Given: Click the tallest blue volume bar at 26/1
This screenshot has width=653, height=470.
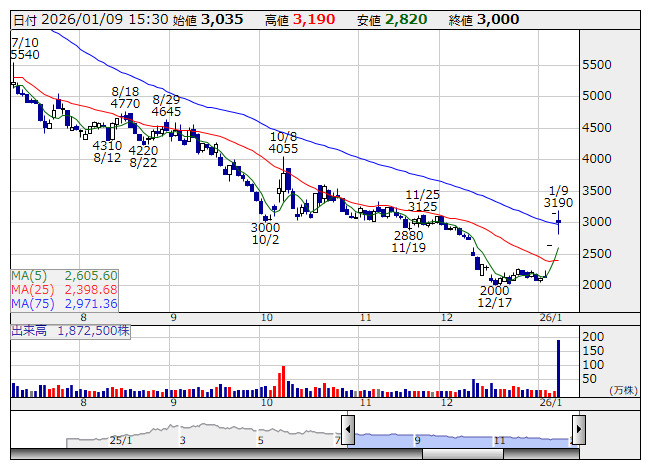Looking at the screenshot, I should click(x=558, y=370).
